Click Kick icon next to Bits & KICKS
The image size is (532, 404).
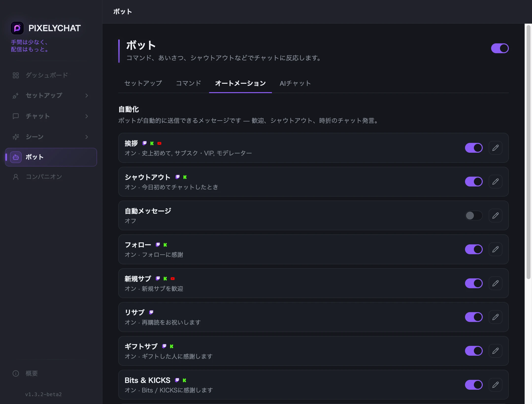[184, 380]
